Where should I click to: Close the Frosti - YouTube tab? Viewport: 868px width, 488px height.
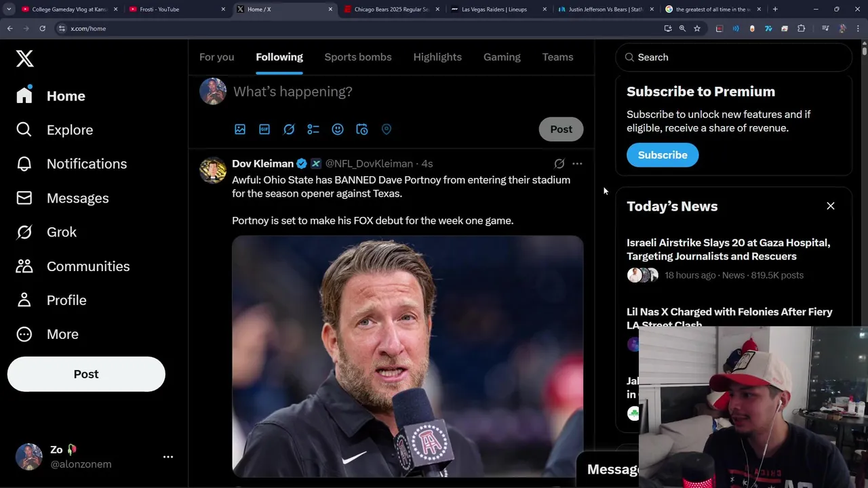[223, 9]
